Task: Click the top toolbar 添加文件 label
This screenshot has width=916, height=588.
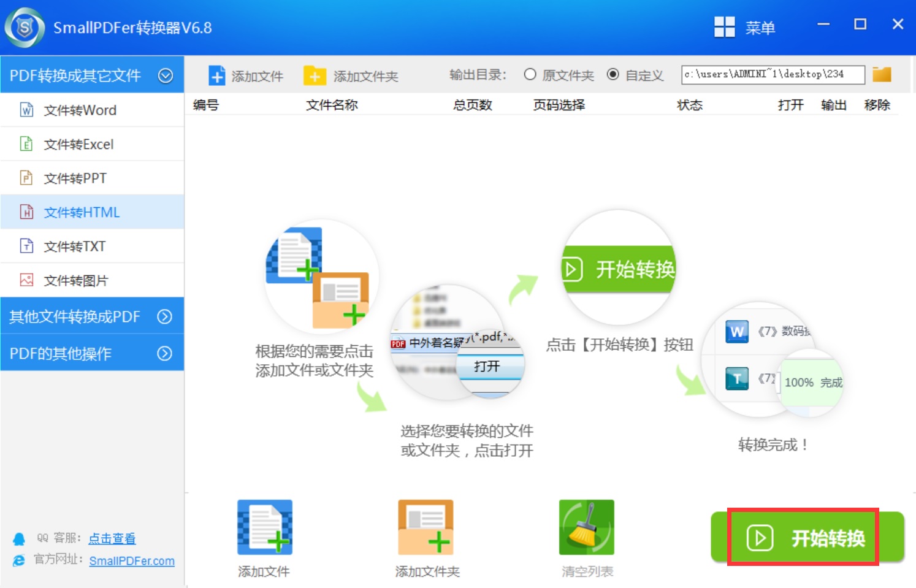Action: click(x=258, y=76)
